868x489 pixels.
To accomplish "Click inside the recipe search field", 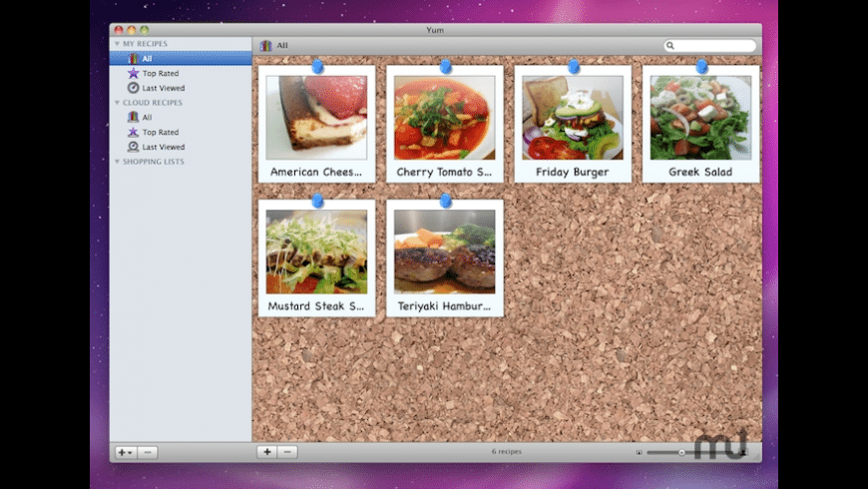I will click(713, 46).
